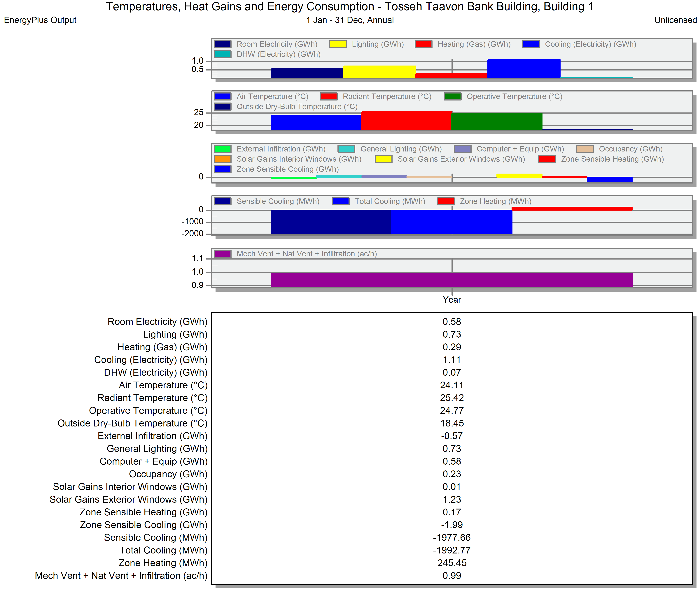Click the Zone Sensible Cooling legend swatch
700x589 pixels.
pos(223,169)
